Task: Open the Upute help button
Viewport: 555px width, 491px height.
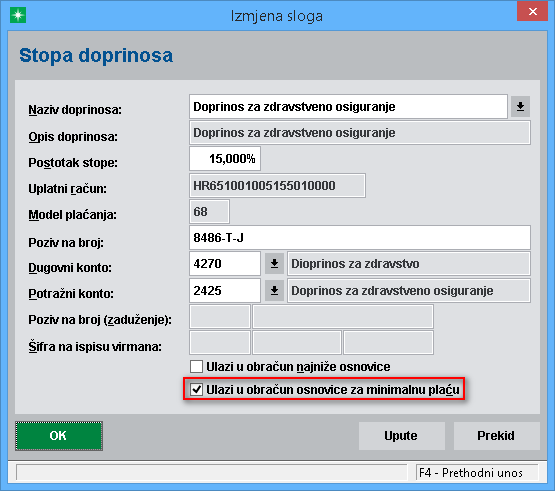Action: [401, 436]
